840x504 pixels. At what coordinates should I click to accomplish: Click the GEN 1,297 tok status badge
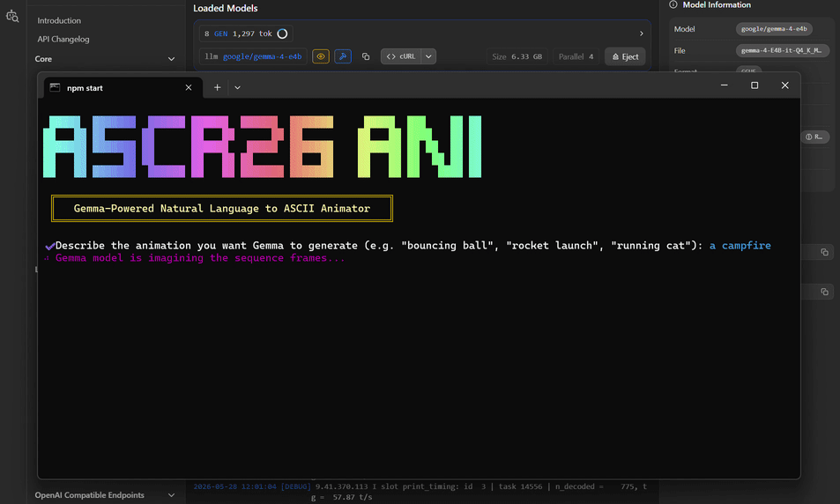pyautogui.click(x=246, y=33)
